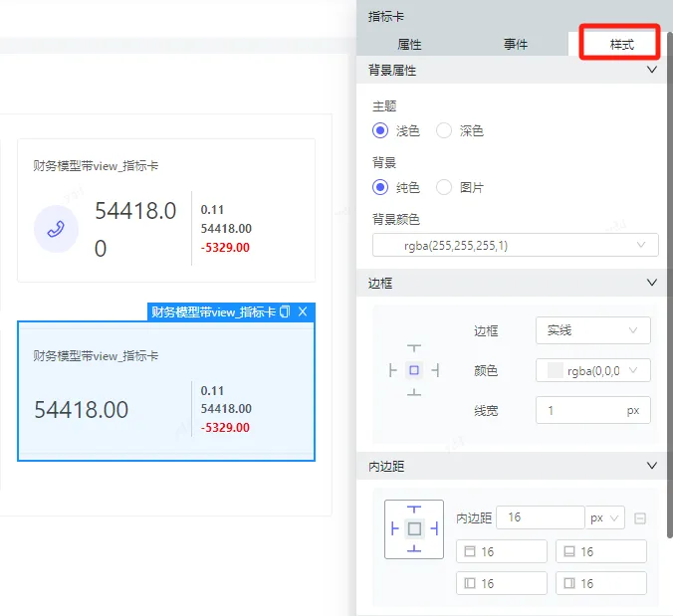Switch to the 样式 tab
The height and width of the screenshot is (616, 673).
point(620,44)
